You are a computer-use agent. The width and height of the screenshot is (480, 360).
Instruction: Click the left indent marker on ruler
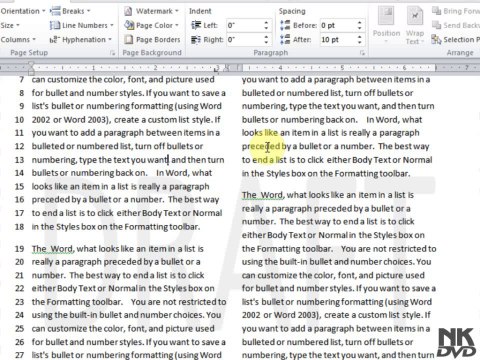point(31,68)
